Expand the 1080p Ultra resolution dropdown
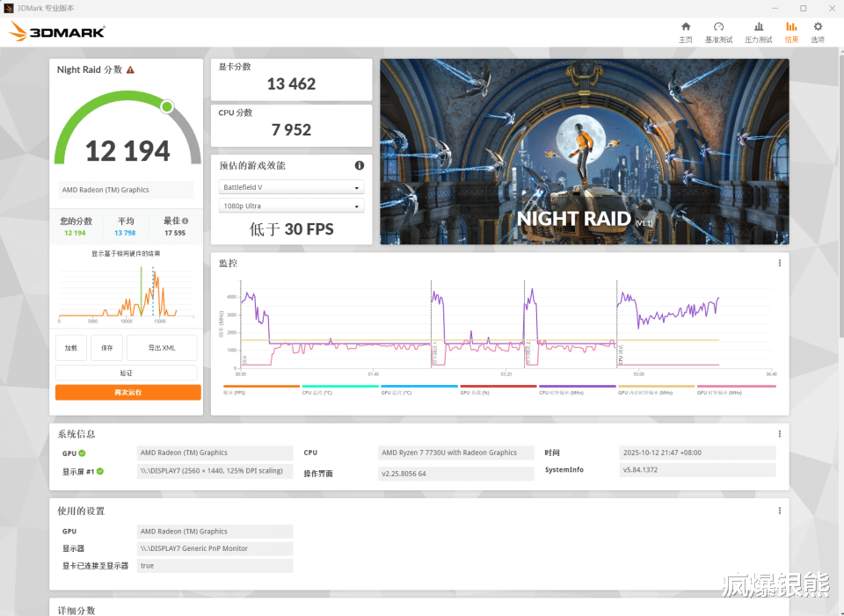844x616 pixels. 291,206
